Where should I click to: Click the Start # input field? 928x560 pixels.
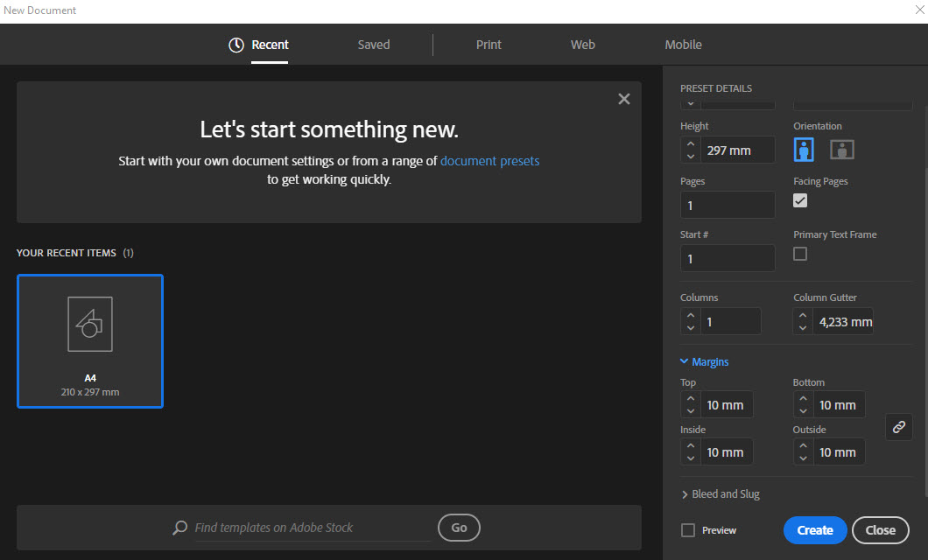pos(728,258)
